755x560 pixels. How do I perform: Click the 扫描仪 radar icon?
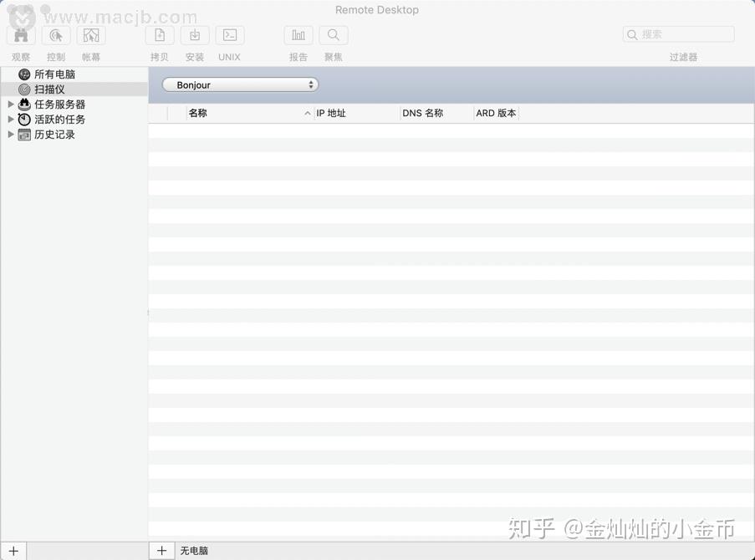click(24, 89)
